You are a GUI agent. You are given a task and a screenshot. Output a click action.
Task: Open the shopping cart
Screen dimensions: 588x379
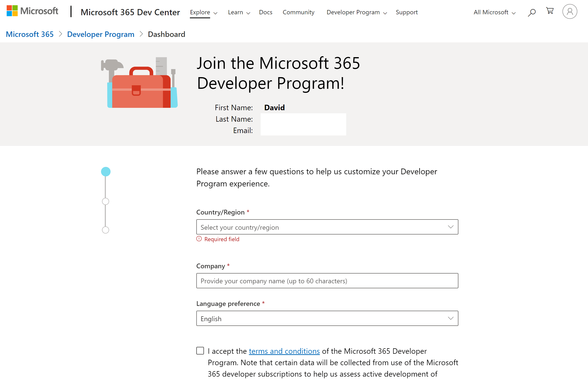click(x=550, y=11)
